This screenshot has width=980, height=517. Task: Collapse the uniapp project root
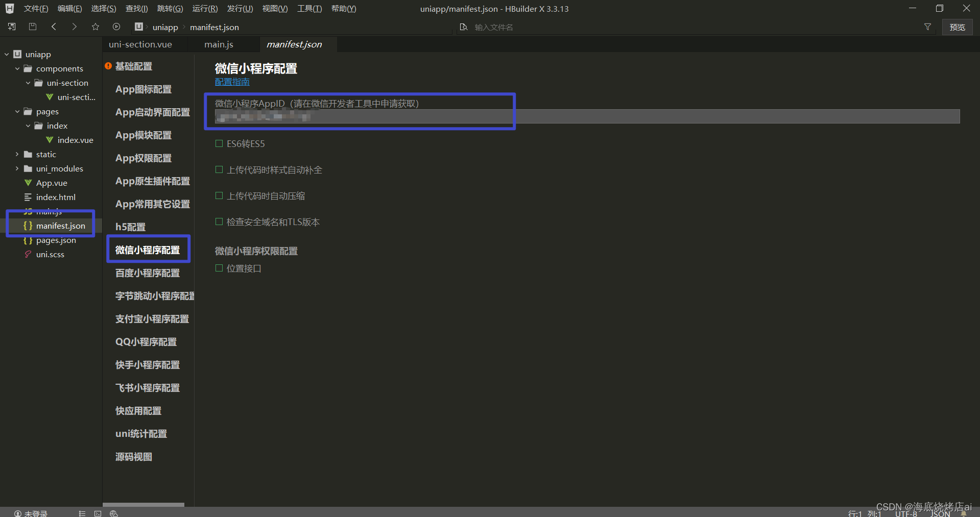(7, 54)
